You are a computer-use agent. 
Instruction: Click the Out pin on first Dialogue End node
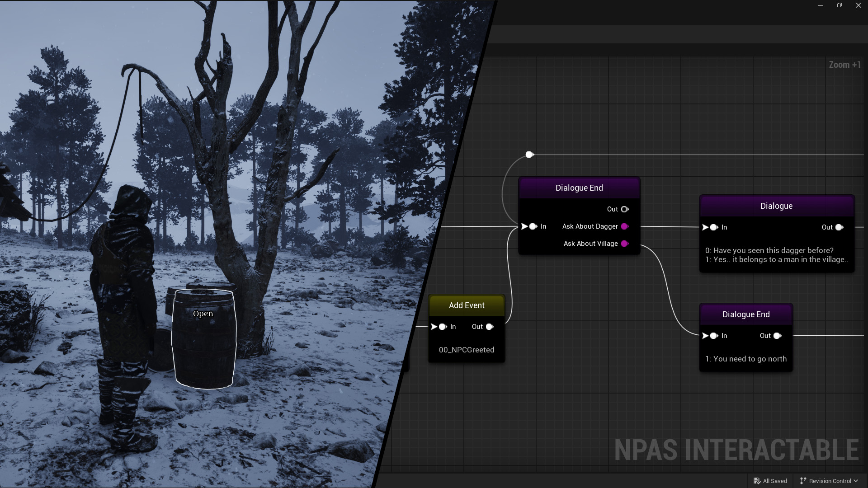coord(625,209)
